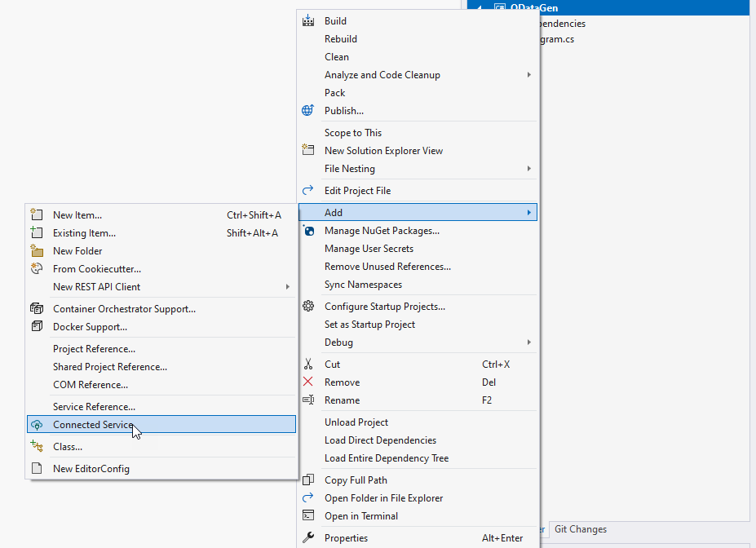The height and width of the screenshot is (548, 756).
Task: Click the Ctrl+Shift+A shortcut text
Action: (x=254, y=215)
